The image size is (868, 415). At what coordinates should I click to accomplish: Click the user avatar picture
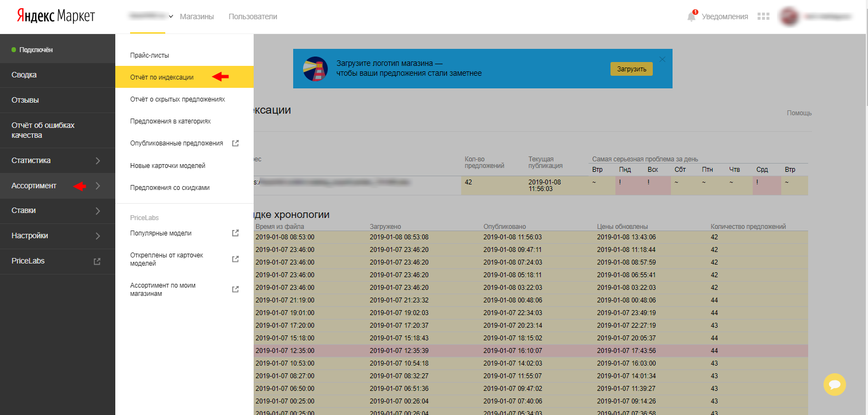click(x=789, y=16)
